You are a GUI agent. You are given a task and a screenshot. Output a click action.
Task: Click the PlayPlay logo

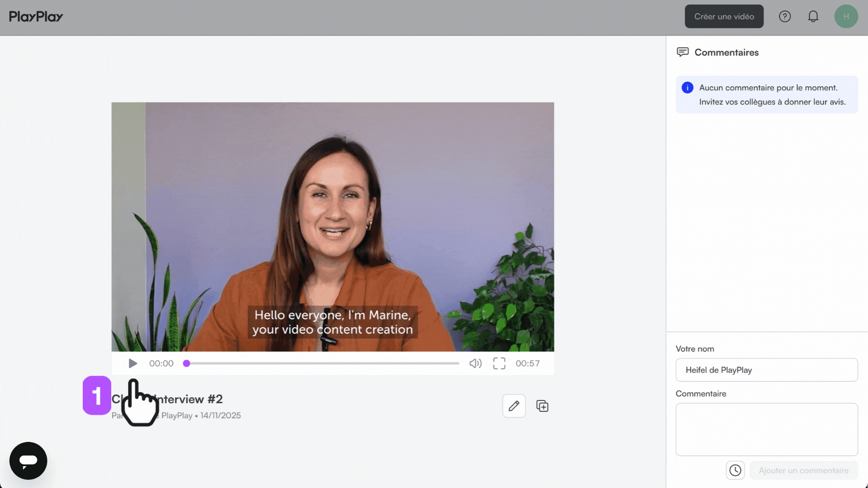tap(35, 16)
